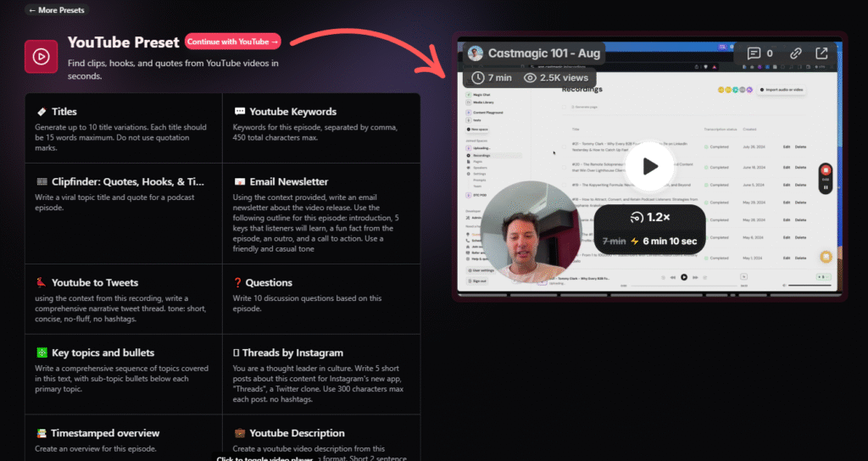This screenshot has width=868, height=461.
Task: Click yellow chat widget icon in video
Action: coord(826,257)
